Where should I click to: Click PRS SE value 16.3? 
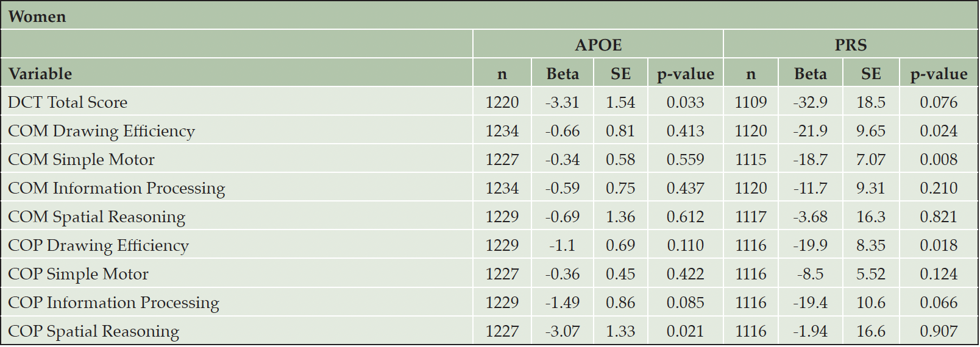(870, 217)
